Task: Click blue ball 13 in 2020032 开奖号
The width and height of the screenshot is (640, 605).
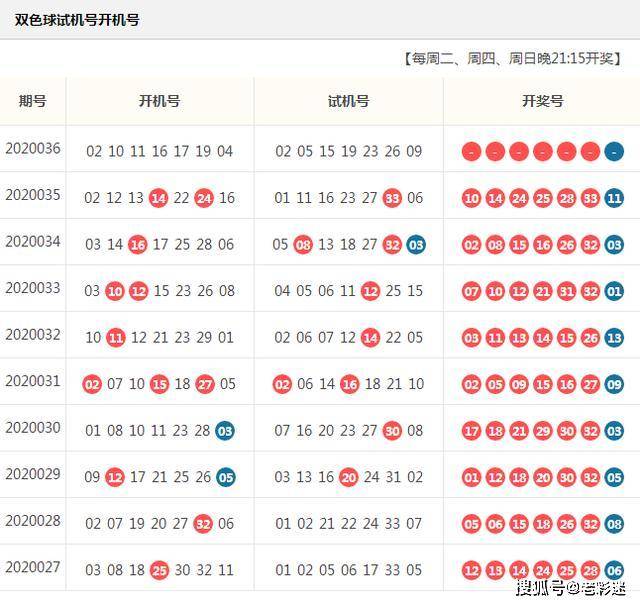Action: [x=614, y=338]
